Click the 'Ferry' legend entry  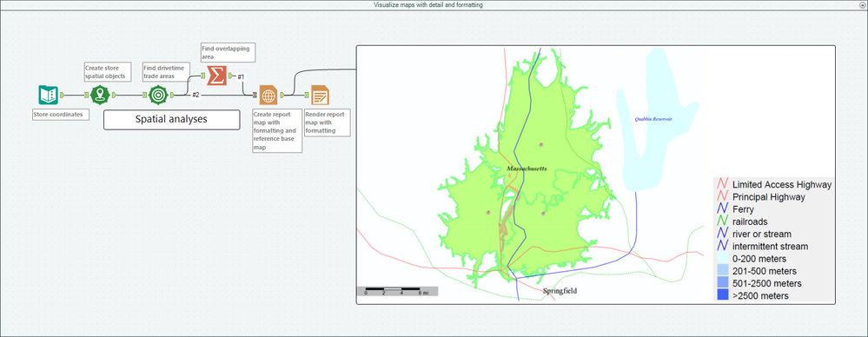[x=736, y=209]
